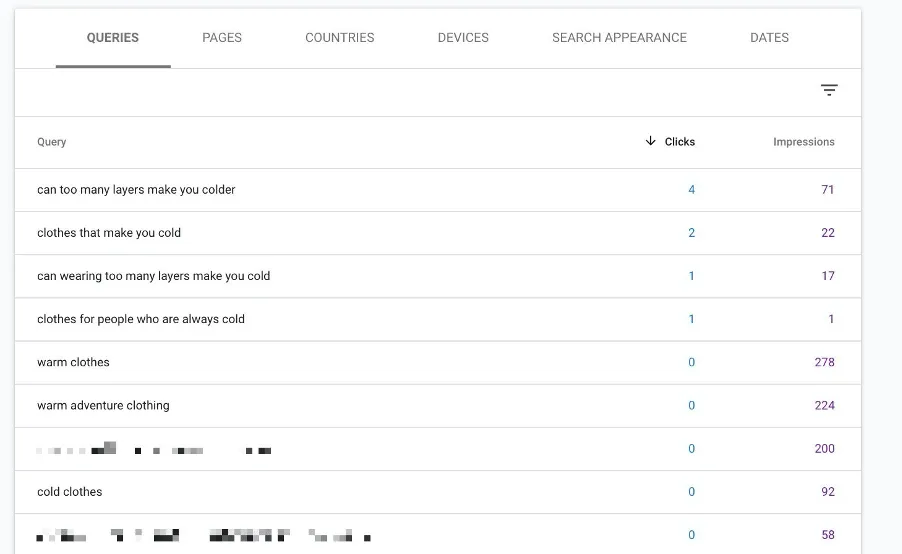This screenshot has width=902, height=554.
Task: Open the Search Appearance tab
Action: click(619, 38)
